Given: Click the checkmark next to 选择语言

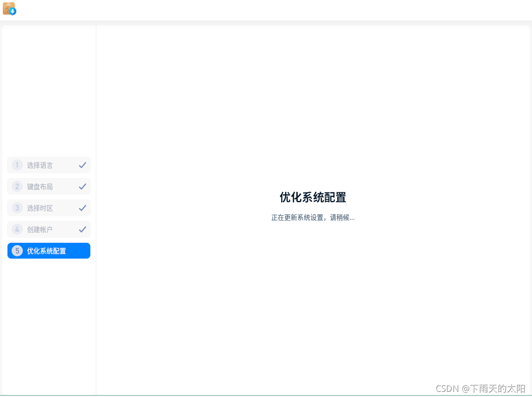Looking at the screenshot, I should [x=82, y=165].
